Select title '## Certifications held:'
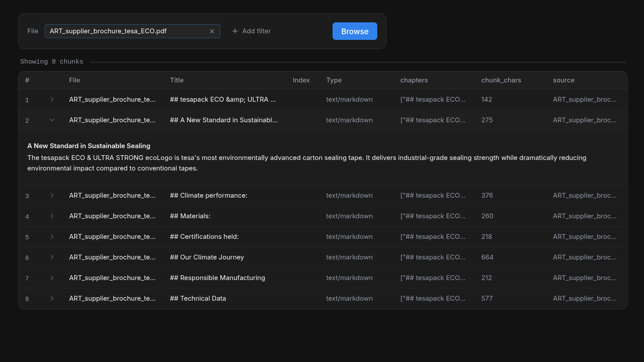644x362 pixels. pos(204,237)
